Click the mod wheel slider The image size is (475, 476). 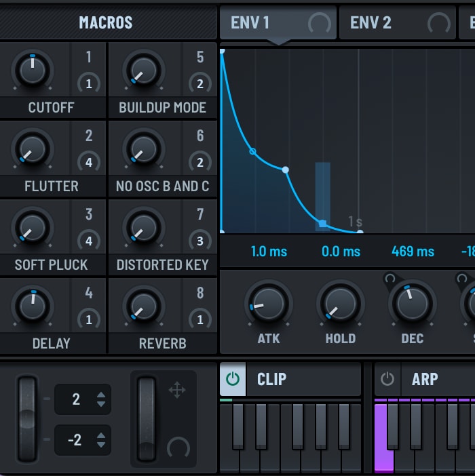147,419
